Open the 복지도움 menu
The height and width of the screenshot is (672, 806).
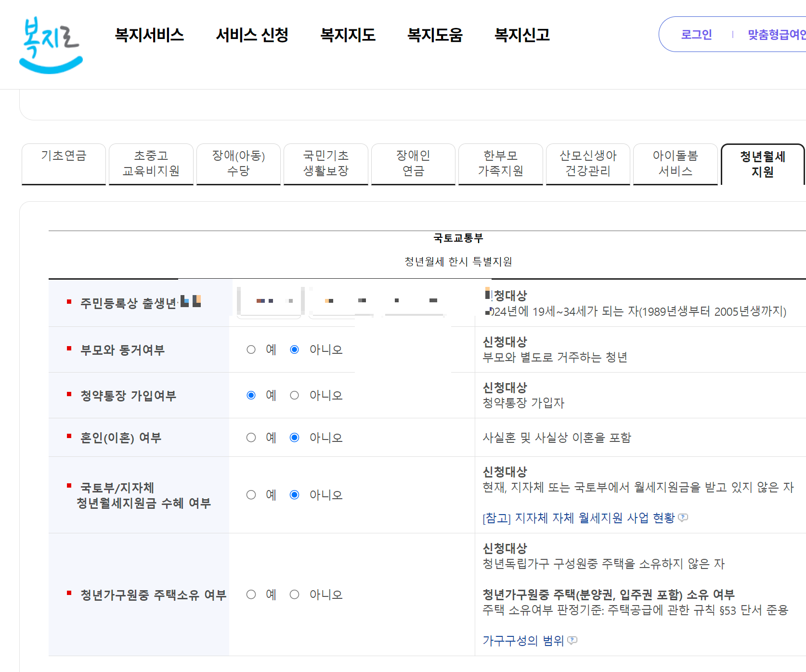435,35
